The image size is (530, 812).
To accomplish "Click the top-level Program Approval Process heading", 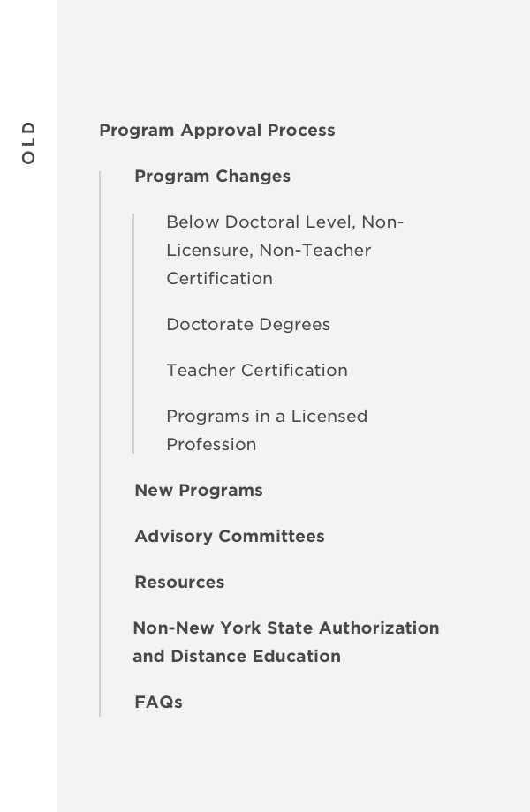I will (216, 131).
